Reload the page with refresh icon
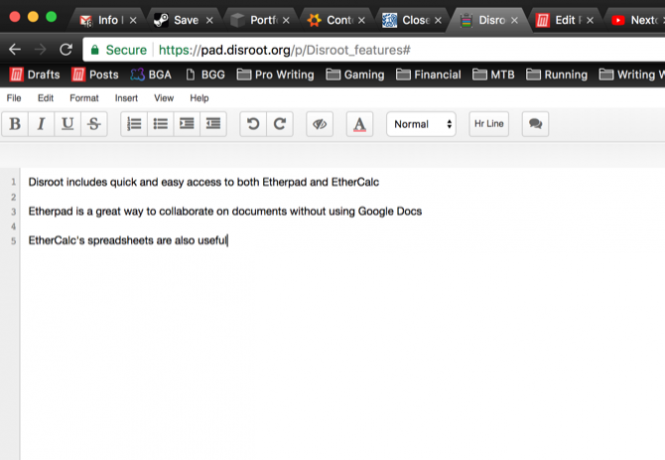Image resolution: width=665 pixels, height=460 pixels. click(x=66, y=50)
